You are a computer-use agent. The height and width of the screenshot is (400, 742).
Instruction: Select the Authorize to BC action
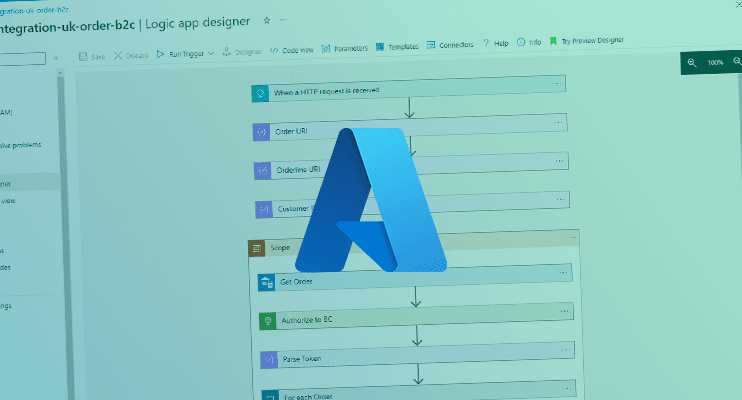tap(416, 316)
